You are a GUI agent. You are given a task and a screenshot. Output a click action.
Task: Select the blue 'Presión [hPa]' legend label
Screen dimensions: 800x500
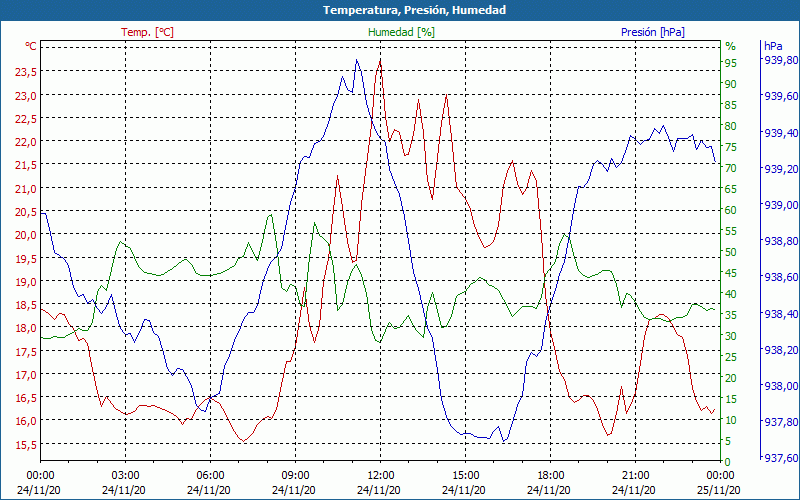[x=653, y=32]
